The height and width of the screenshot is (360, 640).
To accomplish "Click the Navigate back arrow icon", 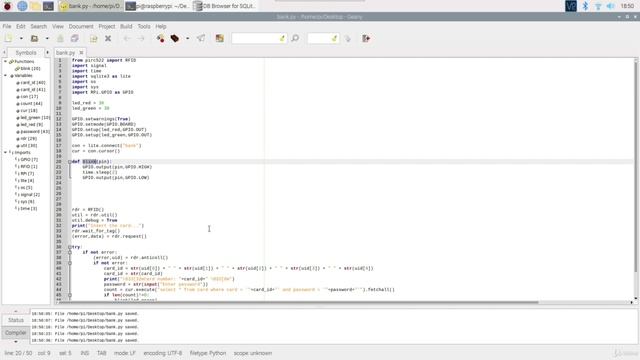I will (x=127, y=38).
